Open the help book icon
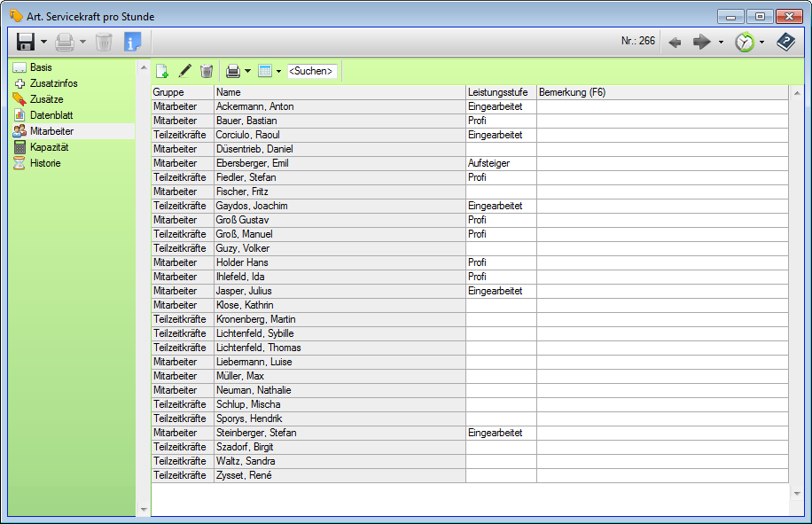 [x=785, y=42]
